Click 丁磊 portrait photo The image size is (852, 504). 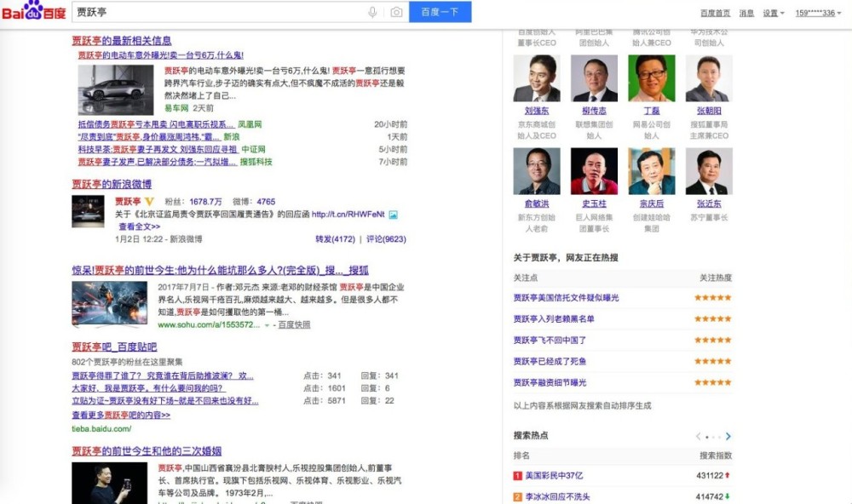click(652, 78)
